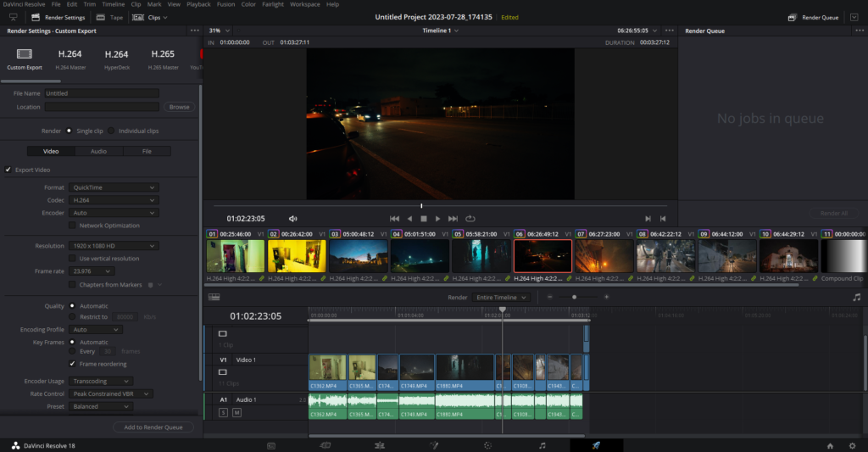Open the Render Entire Timeline dropdown

(501, 298)
